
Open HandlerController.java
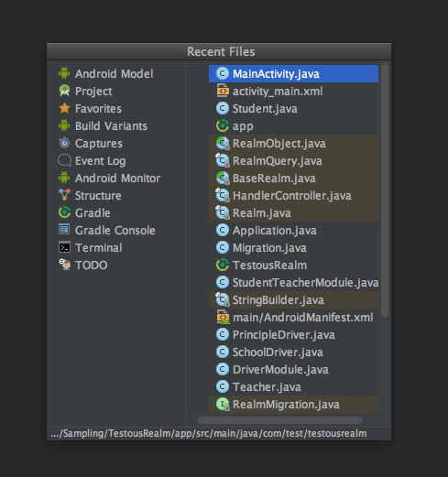click(293, 195)
